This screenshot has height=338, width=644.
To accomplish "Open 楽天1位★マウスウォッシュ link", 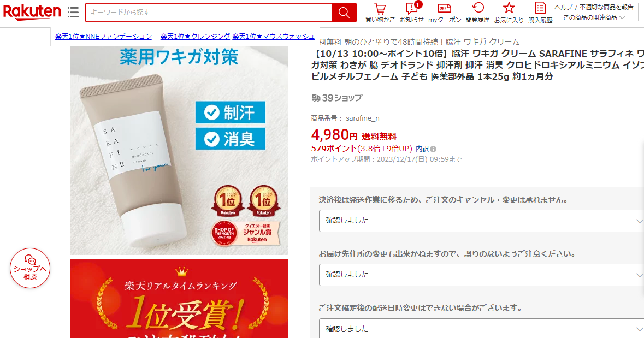I will 274,37.
